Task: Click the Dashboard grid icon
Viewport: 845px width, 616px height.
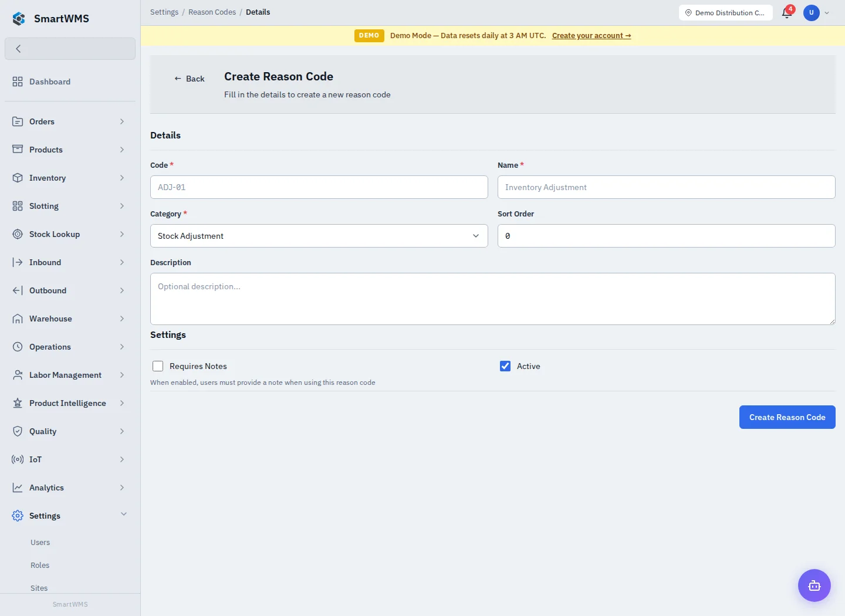Action: [x=18, y=82]
